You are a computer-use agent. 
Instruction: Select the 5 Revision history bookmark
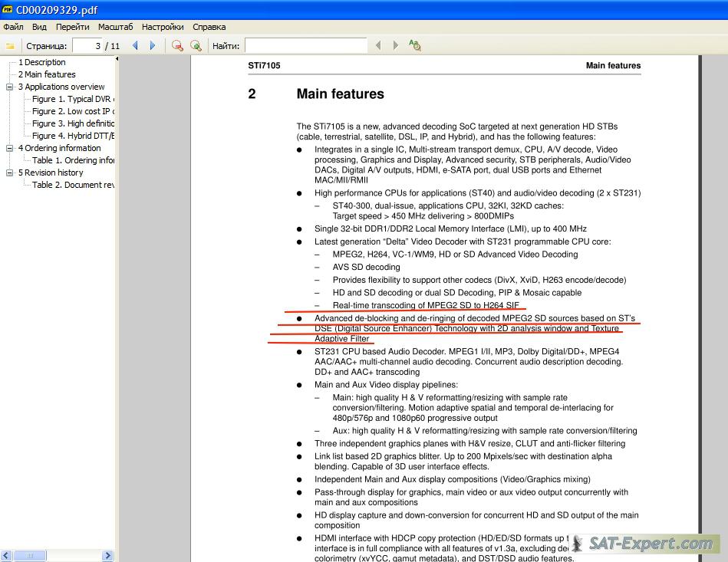click(51, 173)
